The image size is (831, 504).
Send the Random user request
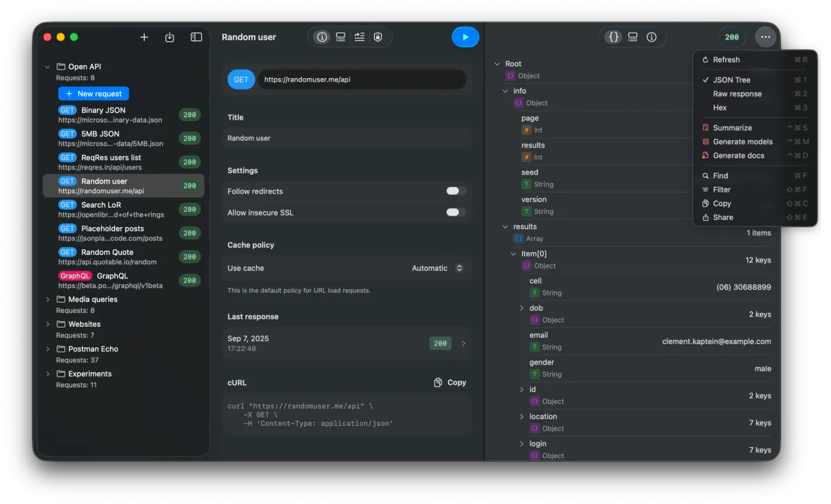click(x=465, y=37)
